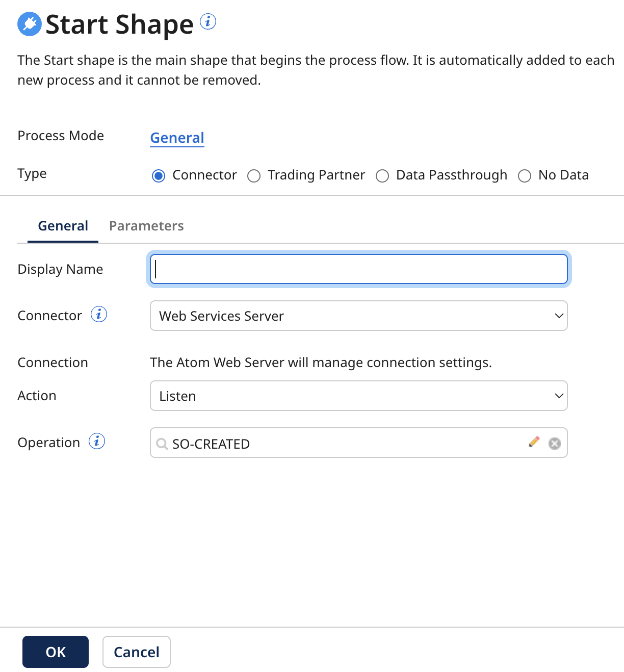Screen dimensions: 624x672
Task: Open the Connector field info tooltip
Action: coord(99,314)
